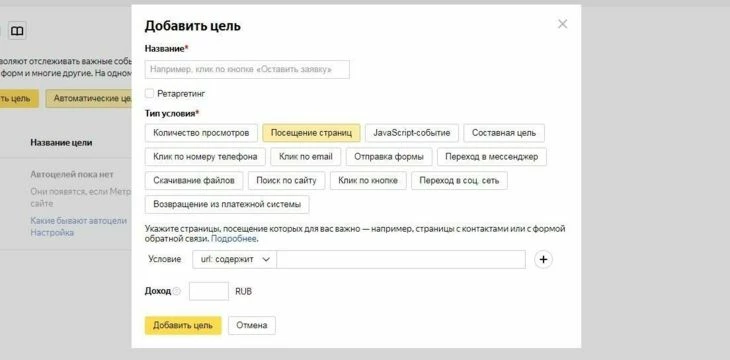Select Возвращение из платежной системы
The width and height of the screenshot is (730, 360).
[x=227, y=204]
